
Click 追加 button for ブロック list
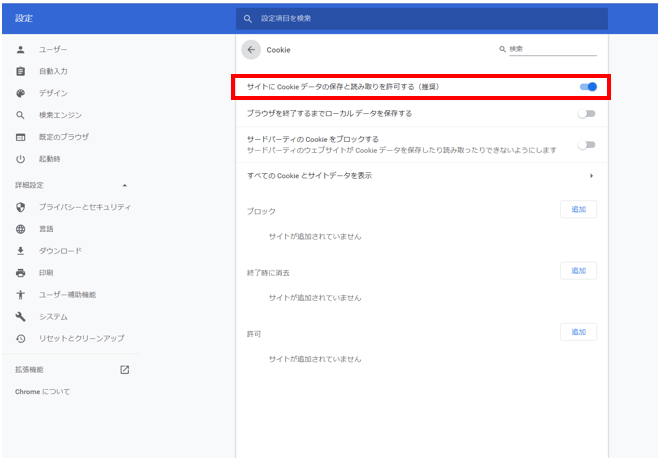(578, 209)
